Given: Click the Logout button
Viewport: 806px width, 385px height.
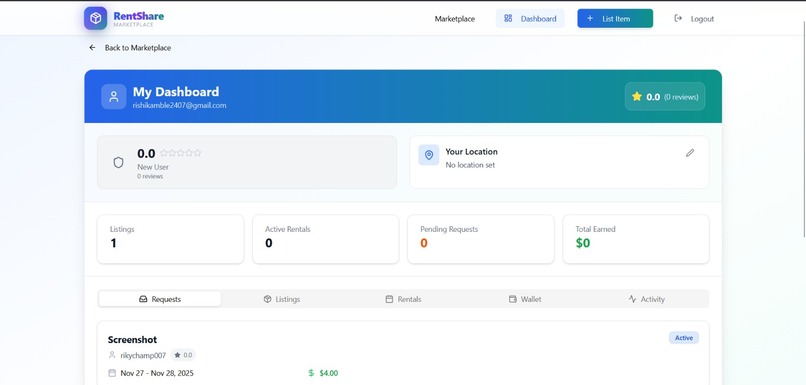Looking at the screenshot, I should (x=694, y=19).
